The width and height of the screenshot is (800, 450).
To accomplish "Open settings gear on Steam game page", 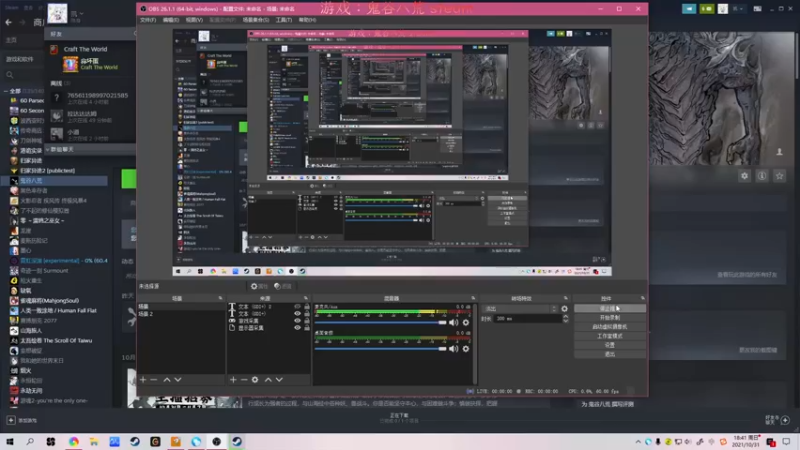I will click(744, 176).
